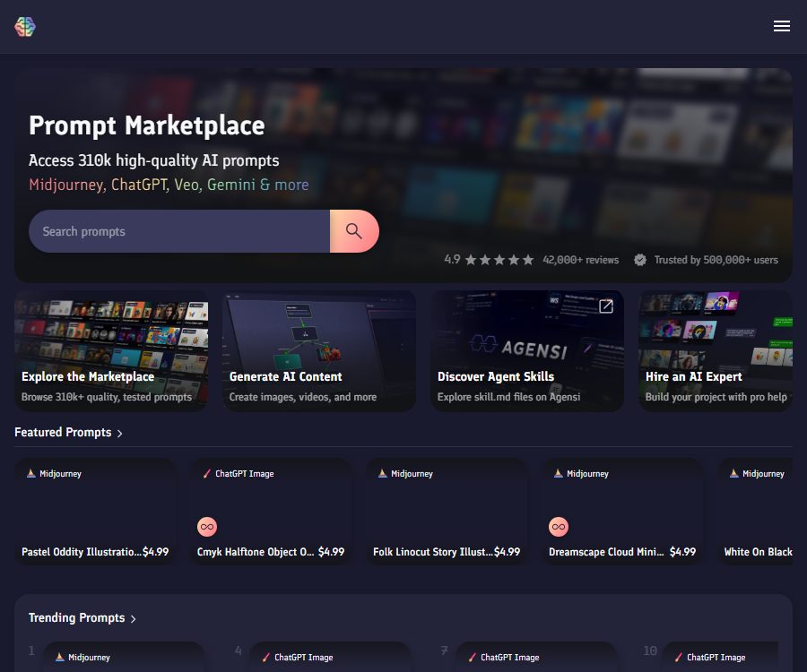807x672 pixels.
Task: Click infinity badge on Cmyk Halftone card
Action: [x=207, y=527]
